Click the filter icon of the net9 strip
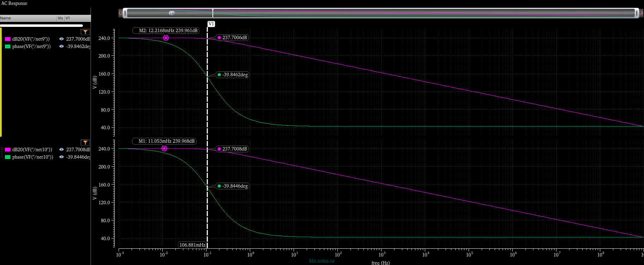644x265 pixels. pyautogui.click(x=85, y=32)
